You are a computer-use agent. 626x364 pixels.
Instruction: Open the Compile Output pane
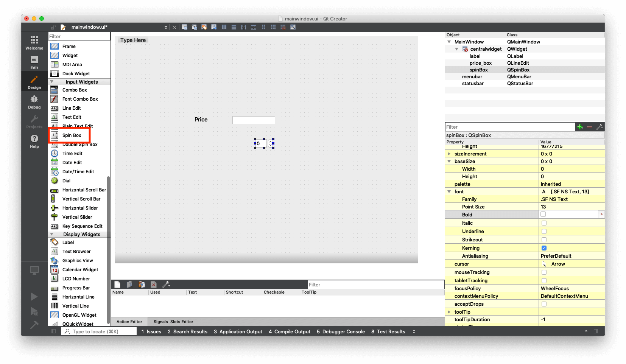[x=290, y=332]
